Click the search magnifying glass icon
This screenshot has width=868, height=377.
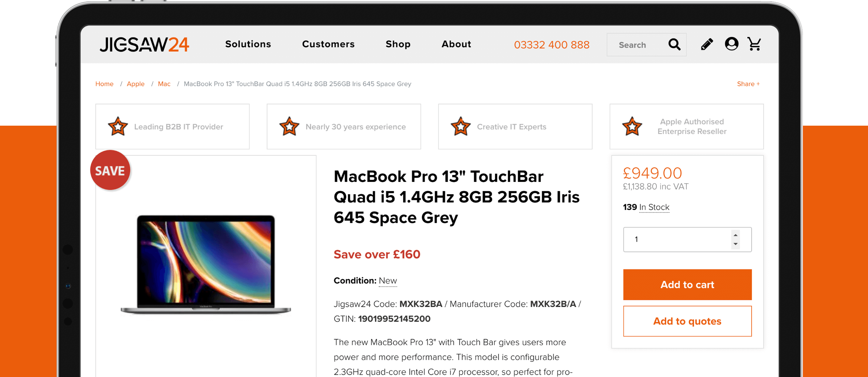pos(674,45)
